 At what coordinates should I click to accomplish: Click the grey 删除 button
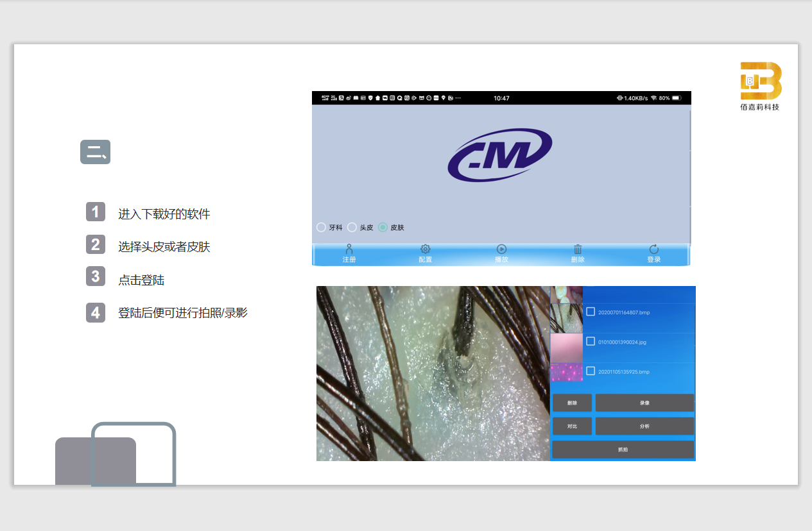click(x=572, y=403)
